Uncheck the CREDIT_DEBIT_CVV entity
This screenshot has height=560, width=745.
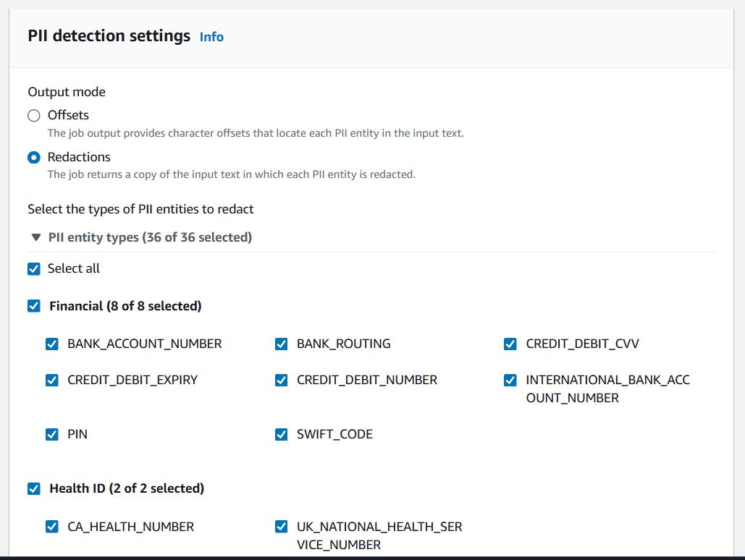(x=510, y=344)
